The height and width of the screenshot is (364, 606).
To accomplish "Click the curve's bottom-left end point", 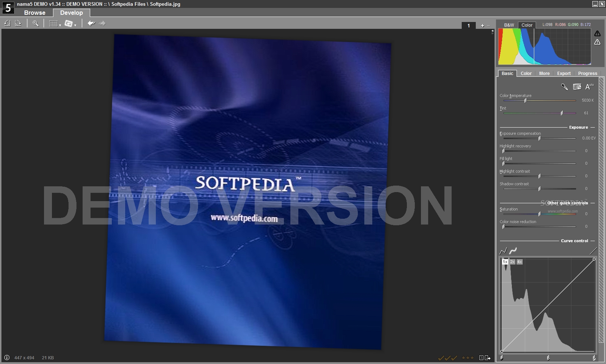I will [502, 351].
